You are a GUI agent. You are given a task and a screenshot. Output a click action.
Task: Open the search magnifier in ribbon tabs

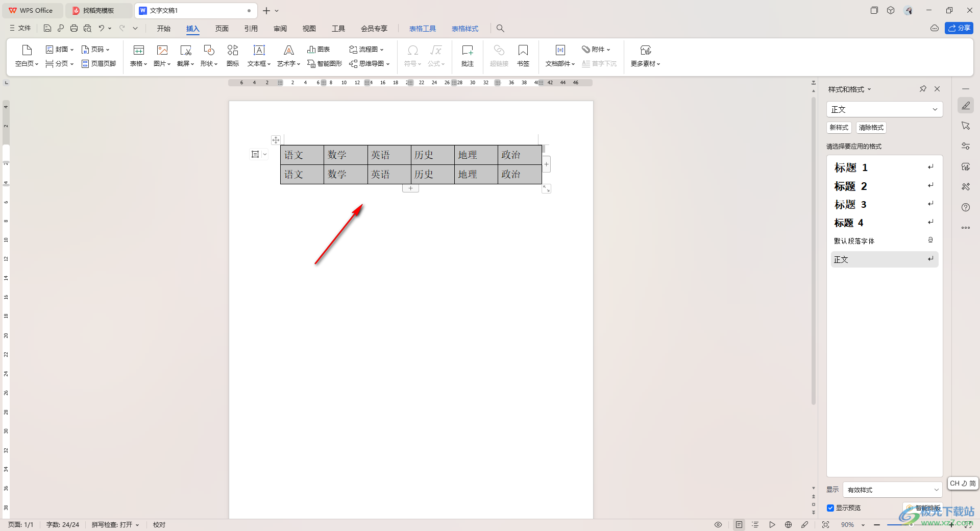click(x=500, y=29)
